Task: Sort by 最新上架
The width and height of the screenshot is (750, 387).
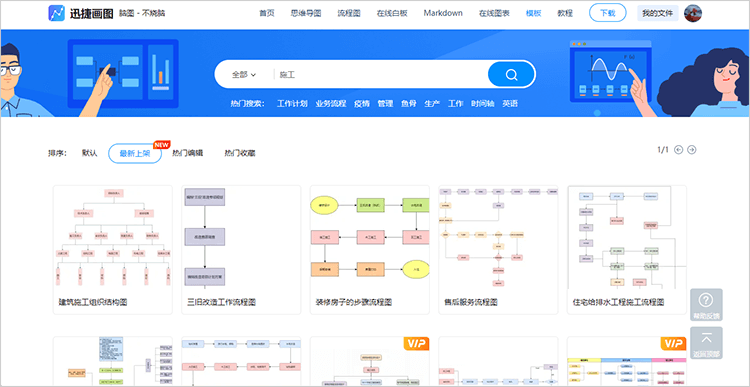Action: [x=135, y=154]
